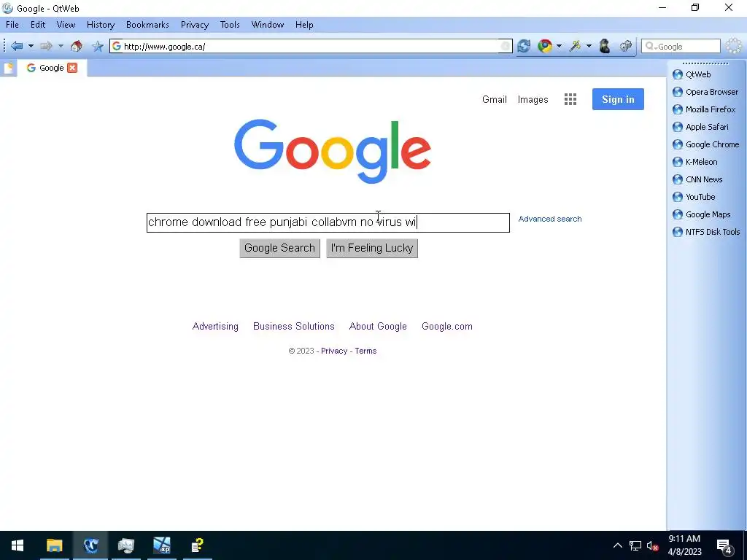This screenshot has height=560, width=747.
Task: Open the Opera Browser sidebar bookmark
Action: [x=705, y=92]
